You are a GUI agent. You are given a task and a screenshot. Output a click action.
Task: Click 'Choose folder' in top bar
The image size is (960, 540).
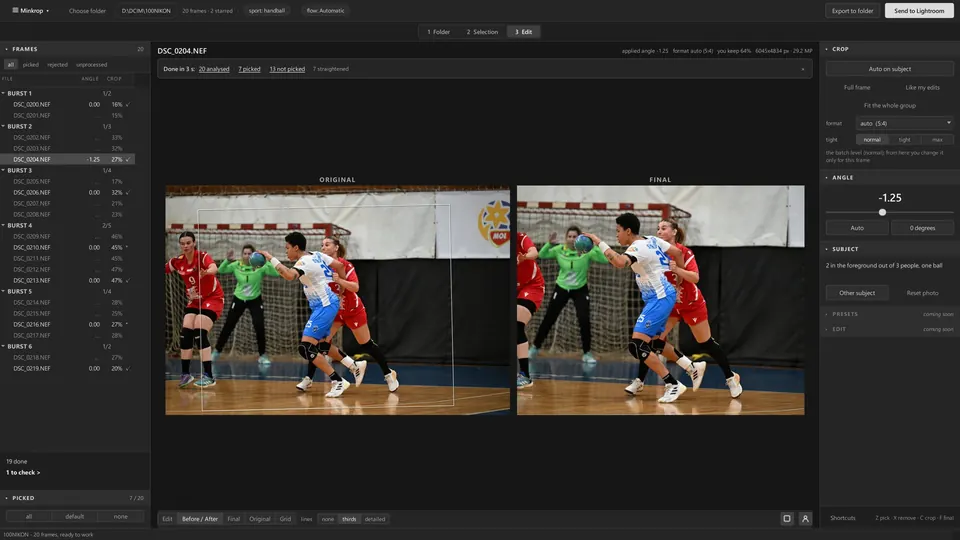[87, 11]
